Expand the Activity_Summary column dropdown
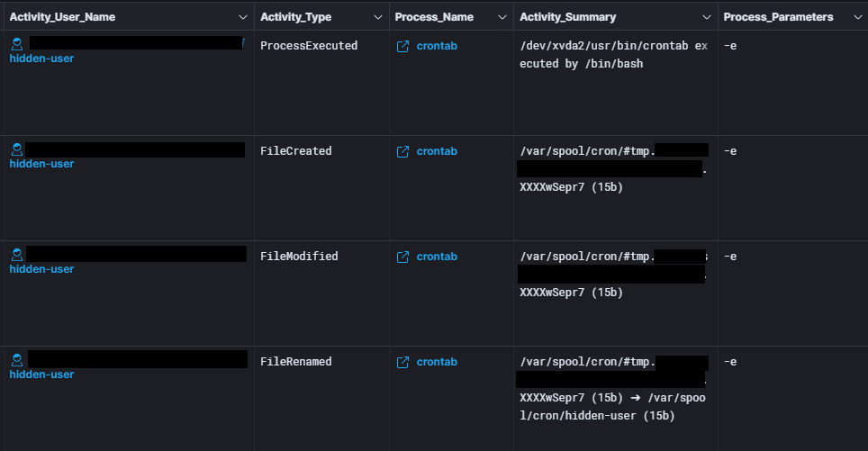The width and height of the screenshot is (868, 451). pos(706,17)
